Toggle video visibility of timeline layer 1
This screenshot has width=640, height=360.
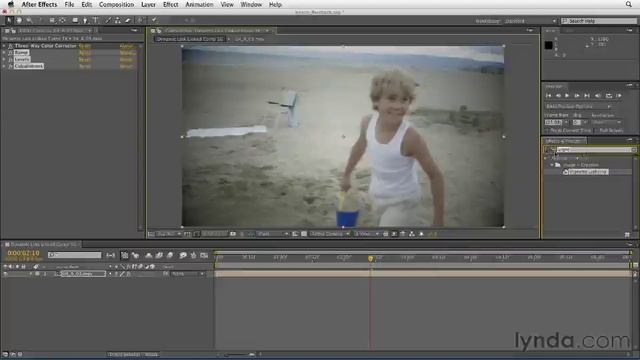click(x=6, y=274)
